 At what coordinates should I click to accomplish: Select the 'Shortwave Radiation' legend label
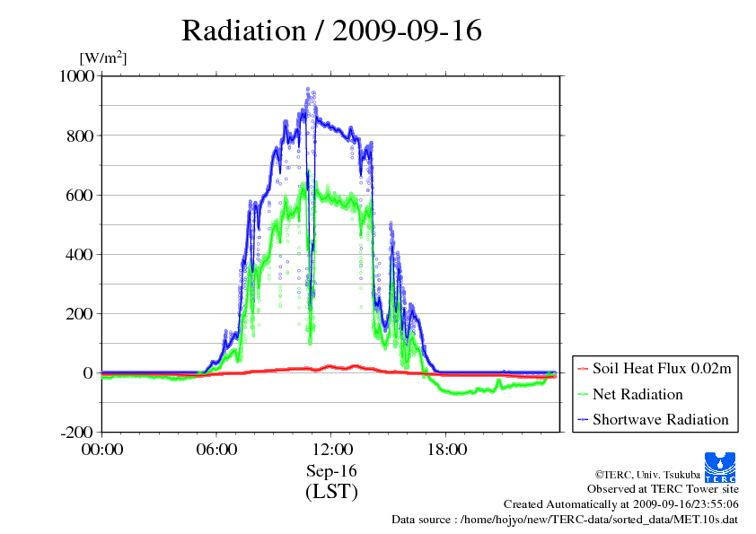[661, 419]
